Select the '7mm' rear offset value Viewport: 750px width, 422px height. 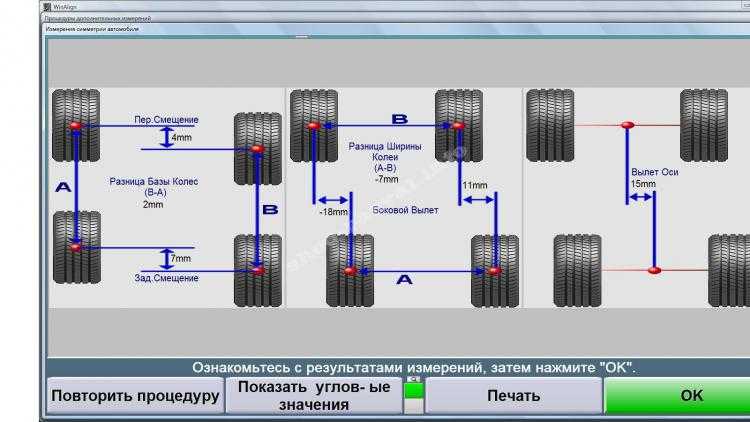click(x=181, y=258)
